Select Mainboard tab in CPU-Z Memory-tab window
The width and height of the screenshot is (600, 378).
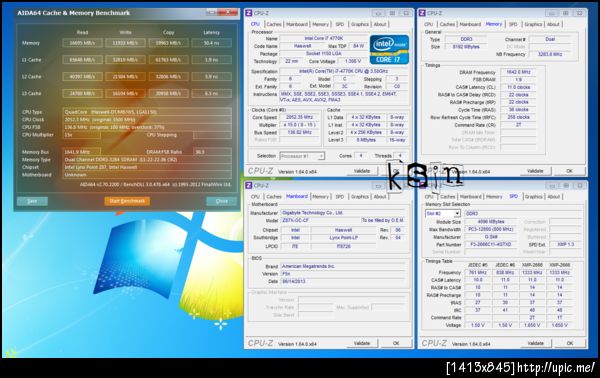pyautogui.click(x=470, y=24)
